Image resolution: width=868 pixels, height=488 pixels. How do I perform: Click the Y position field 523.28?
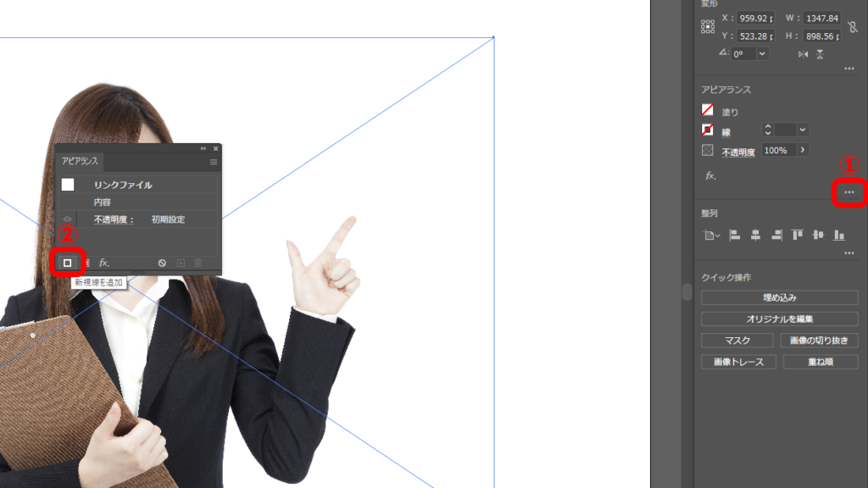pyautogui.click(x=755, y=36)
